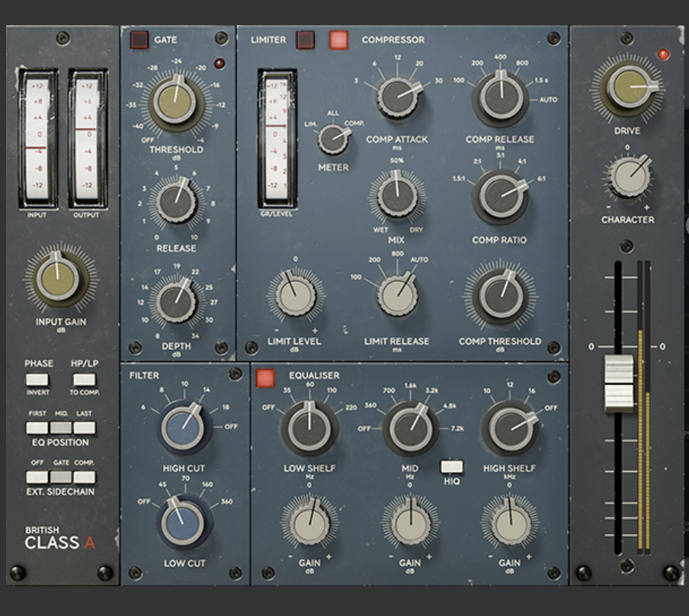This screenshot has width=689, height=616.
Task: Toggle the Gate on/off button
Action: point(139,40)
